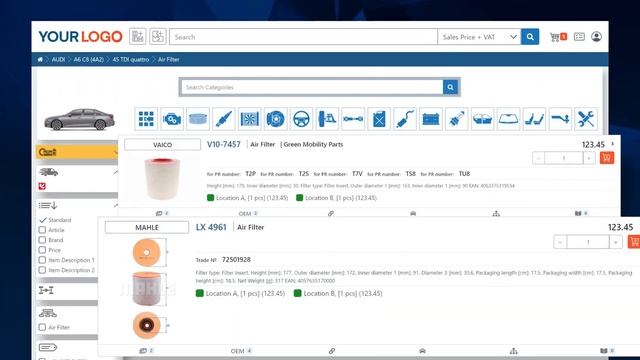Select the filter category icon
The height and width of the screenshot is (360, 640).
click(198, 119)
